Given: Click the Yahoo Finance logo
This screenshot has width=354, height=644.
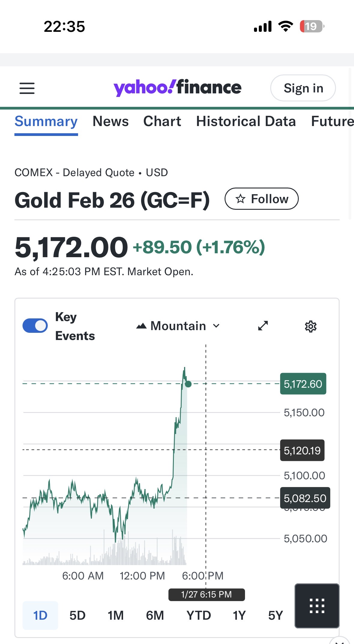Looking at the screenshot, I should 177,88.
